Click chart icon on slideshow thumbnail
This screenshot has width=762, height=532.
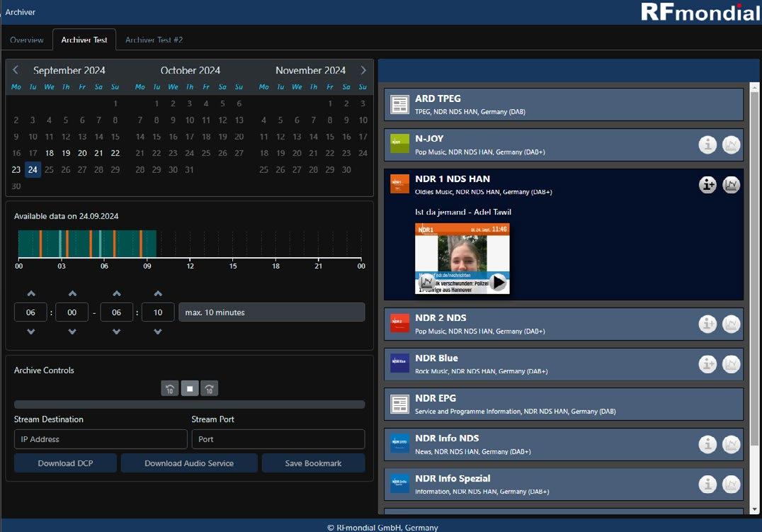427,281
